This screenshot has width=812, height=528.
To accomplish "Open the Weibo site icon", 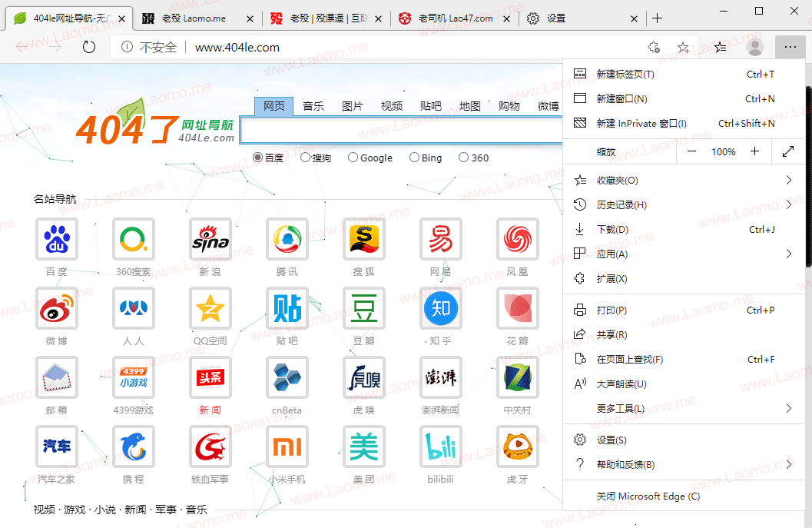I will coord(56,308).
